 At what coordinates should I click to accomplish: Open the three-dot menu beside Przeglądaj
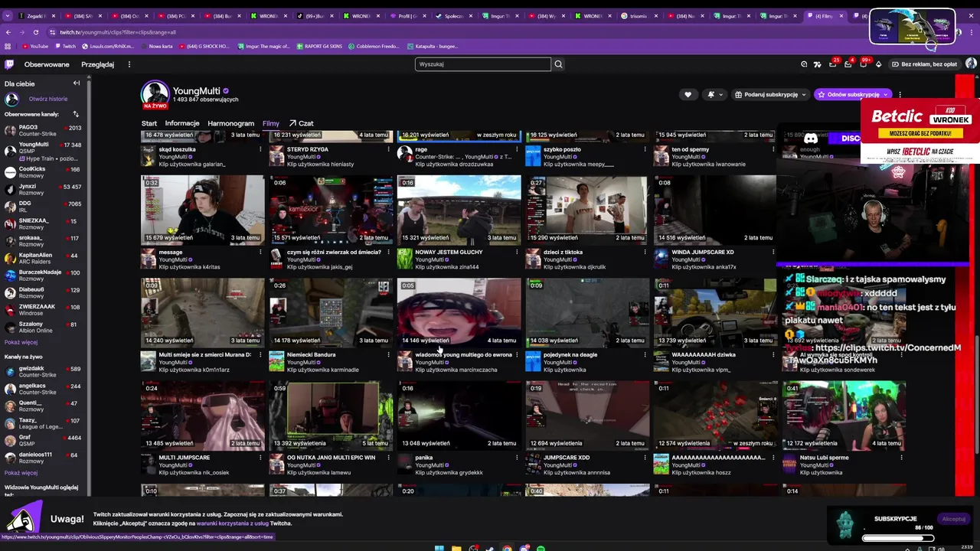(129, 64)
